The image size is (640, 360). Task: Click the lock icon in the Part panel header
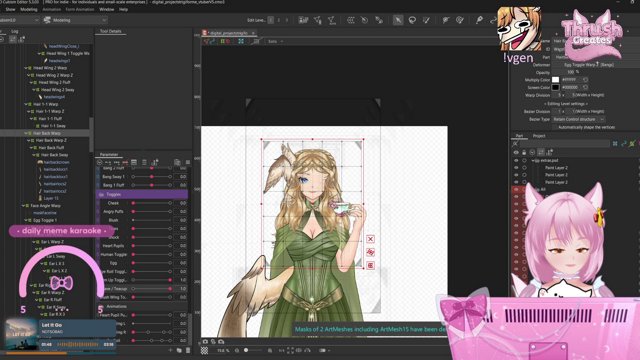(x=524, y=152)
